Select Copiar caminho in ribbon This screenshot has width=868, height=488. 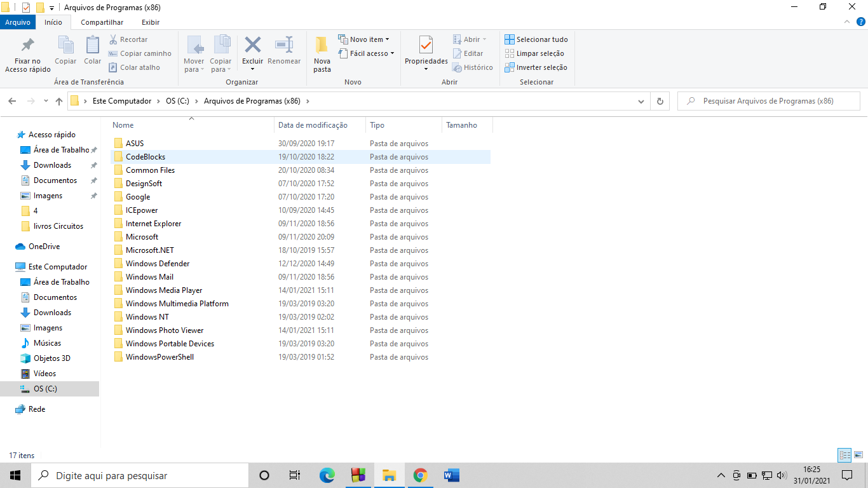pyautogui.click(x=140, y=53)
